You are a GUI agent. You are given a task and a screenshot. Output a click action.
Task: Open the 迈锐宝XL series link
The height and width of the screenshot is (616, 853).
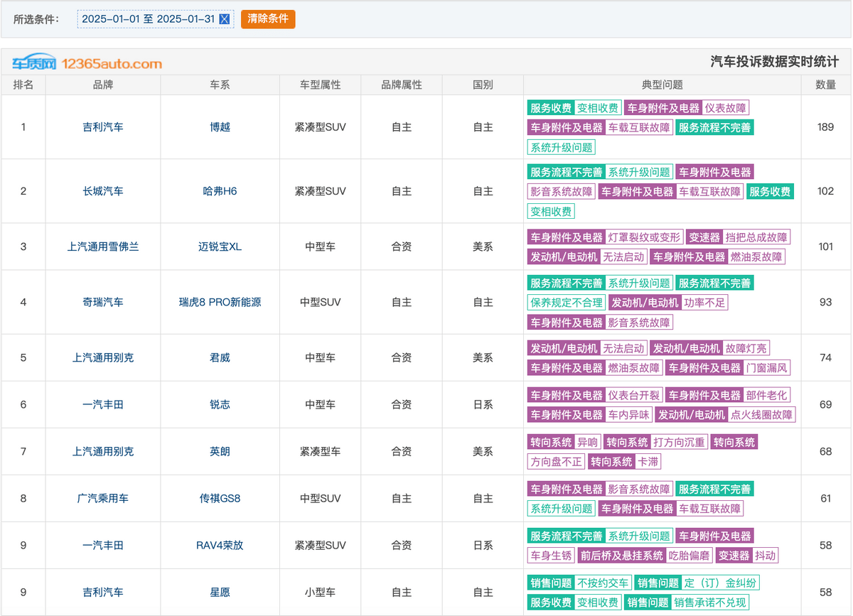point(220,247)
